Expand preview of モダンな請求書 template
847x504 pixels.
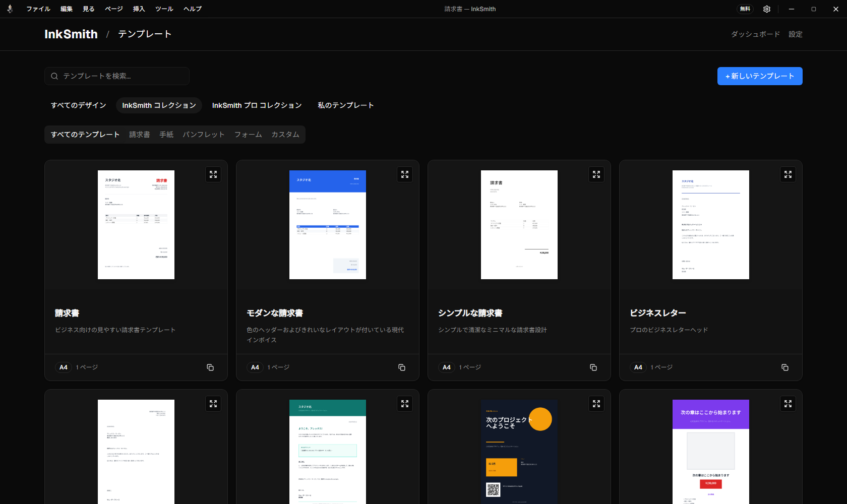405,174
